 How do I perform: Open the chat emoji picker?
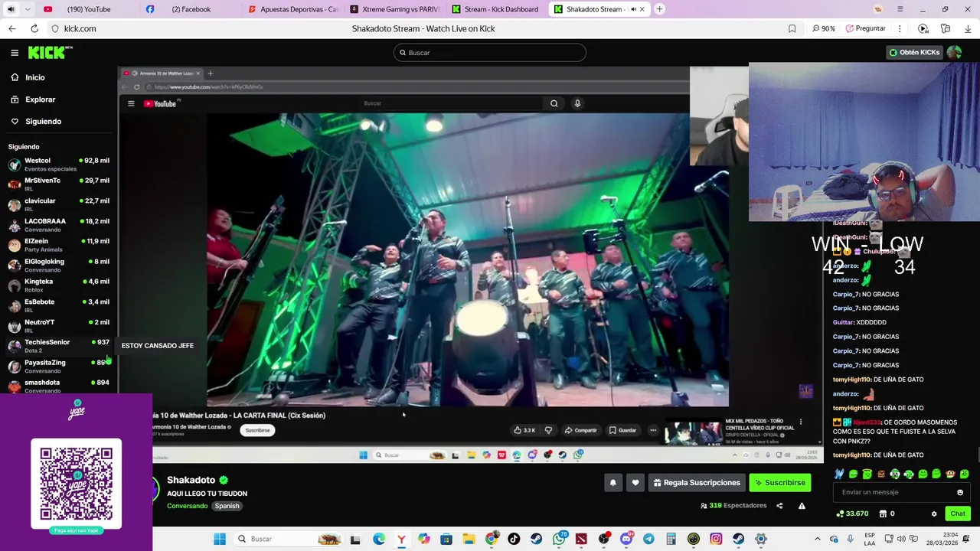pos(960,493)
